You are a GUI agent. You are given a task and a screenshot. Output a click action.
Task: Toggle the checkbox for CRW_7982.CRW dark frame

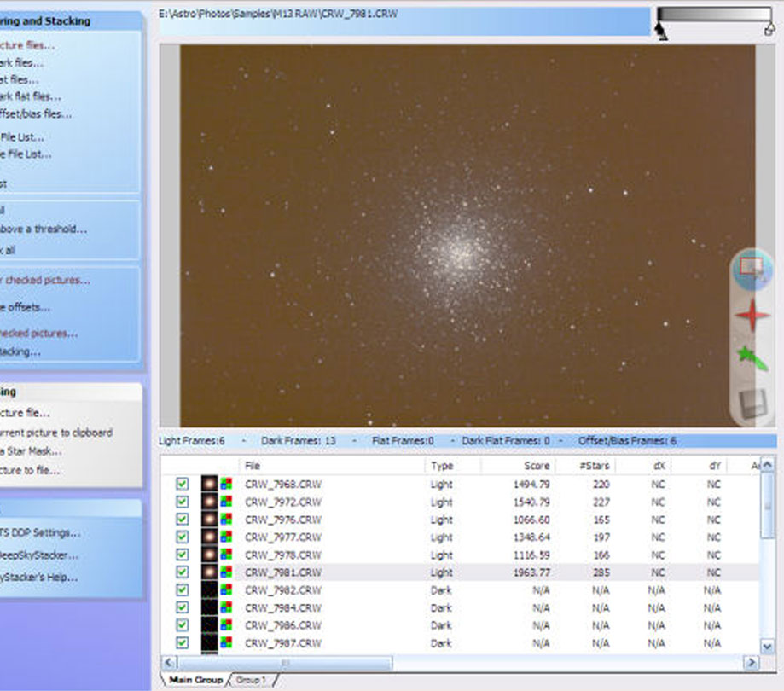pyautogui.click(x=182, y=589)
